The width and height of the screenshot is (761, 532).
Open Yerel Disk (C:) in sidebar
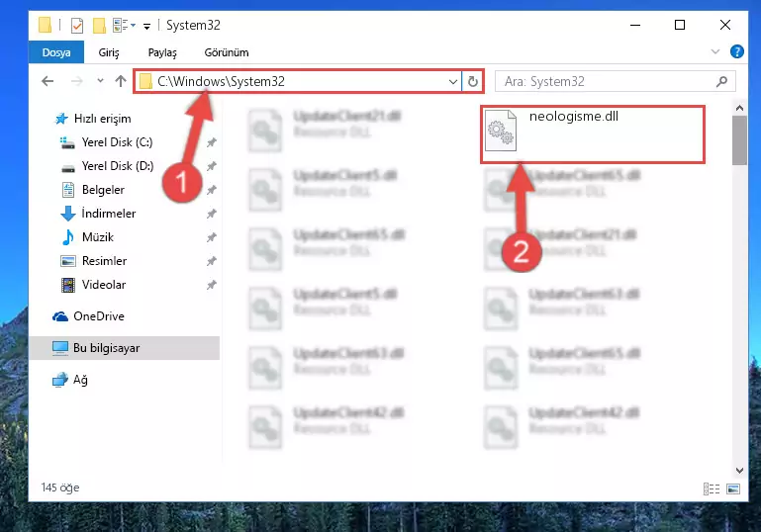(117, 142)
